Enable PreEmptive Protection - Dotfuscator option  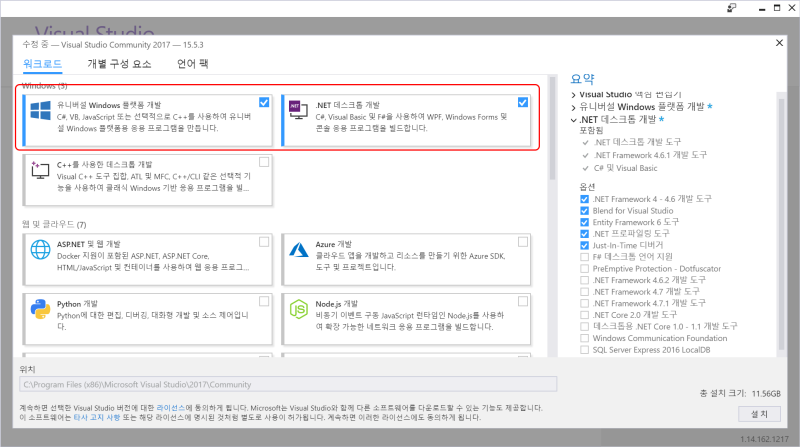tap(585, 268)
